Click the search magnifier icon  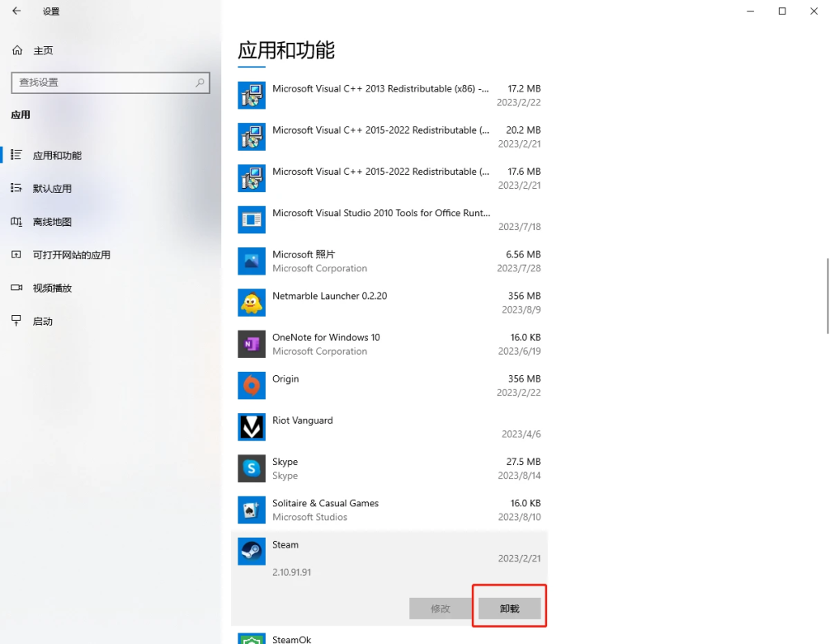point(199,83)
